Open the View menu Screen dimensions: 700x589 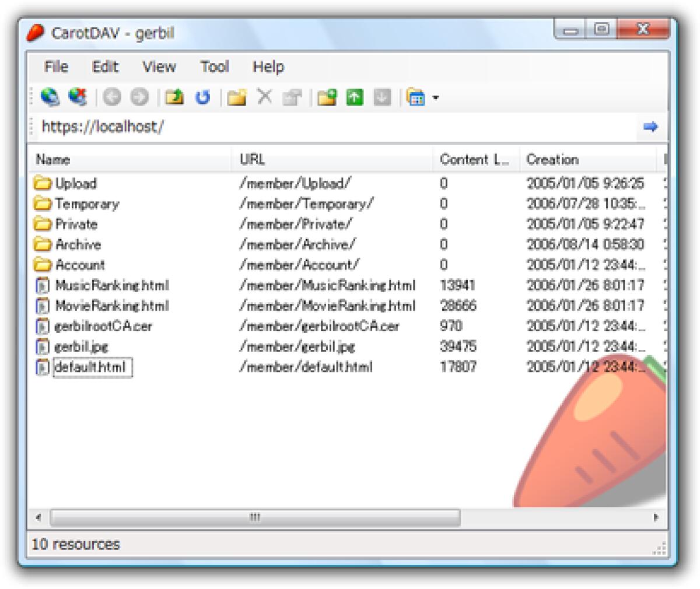point(158,67)
